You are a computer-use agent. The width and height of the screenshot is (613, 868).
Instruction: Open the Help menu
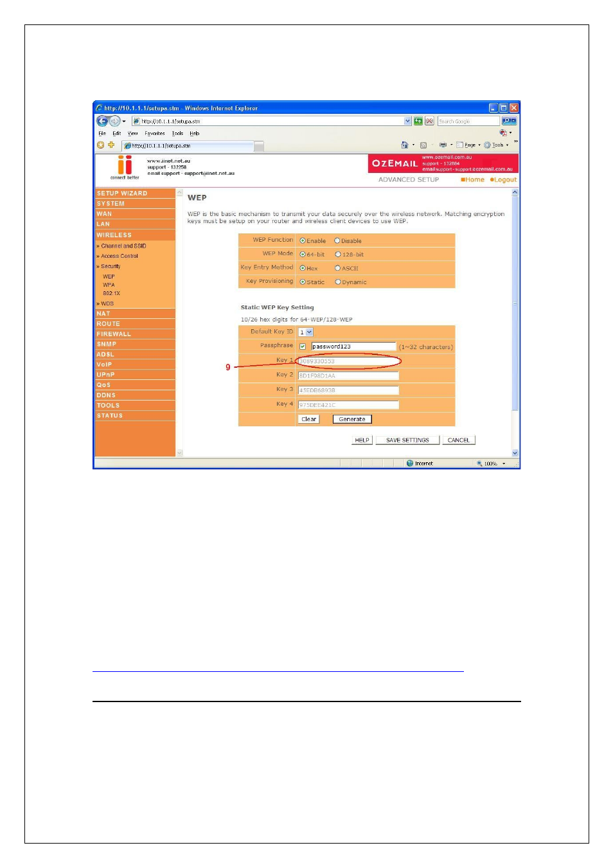point(194,134)
